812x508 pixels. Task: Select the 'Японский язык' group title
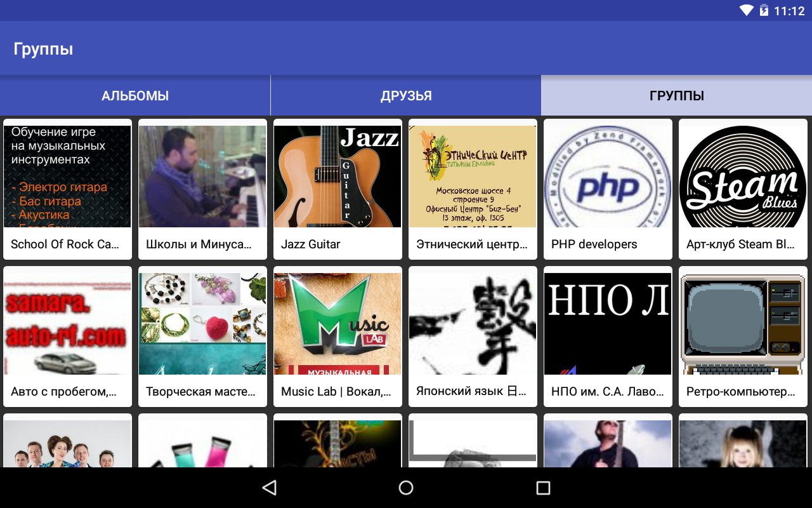point(471,391)
